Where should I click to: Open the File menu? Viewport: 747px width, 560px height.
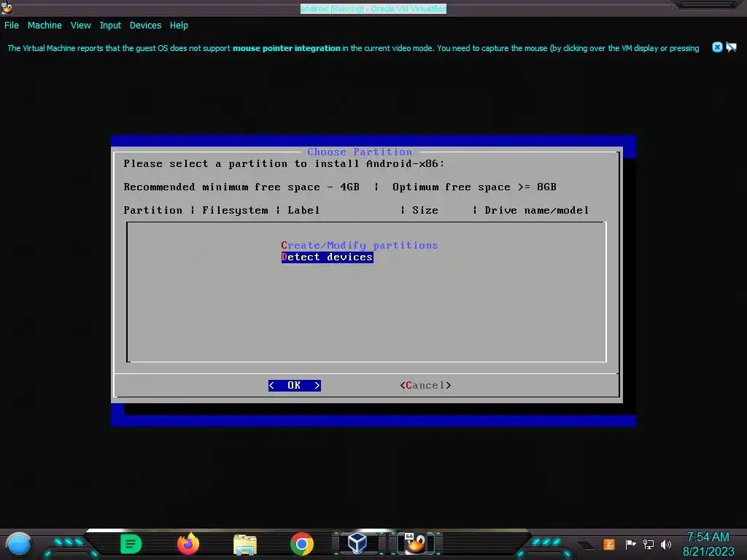[12, 26]
